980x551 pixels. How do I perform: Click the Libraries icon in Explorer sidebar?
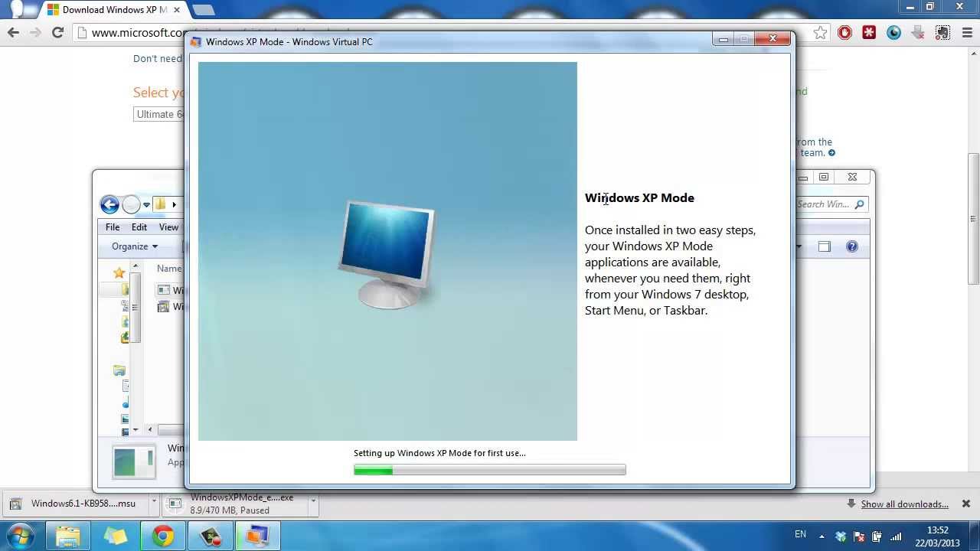(119, 370)
